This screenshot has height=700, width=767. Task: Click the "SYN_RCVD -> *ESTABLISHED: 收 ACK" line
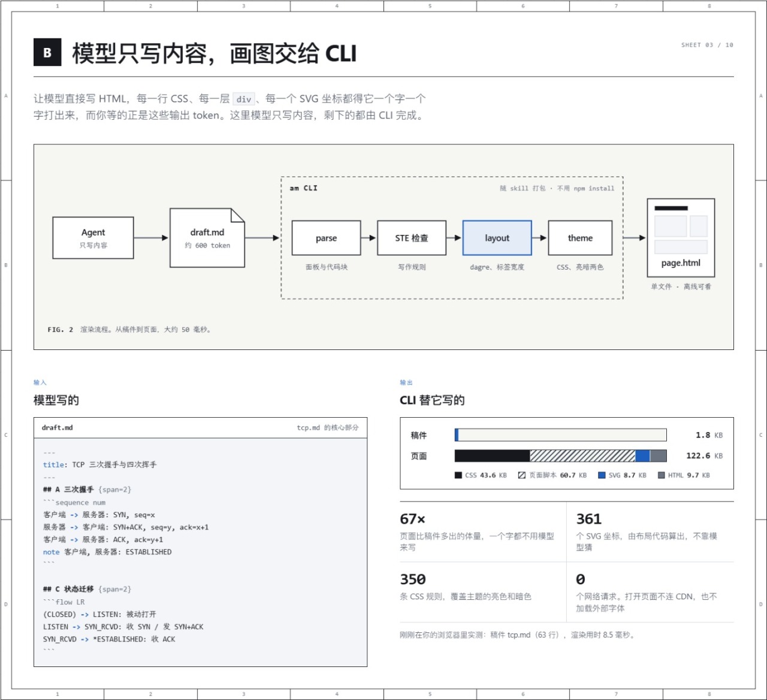[x=109, y=639]
